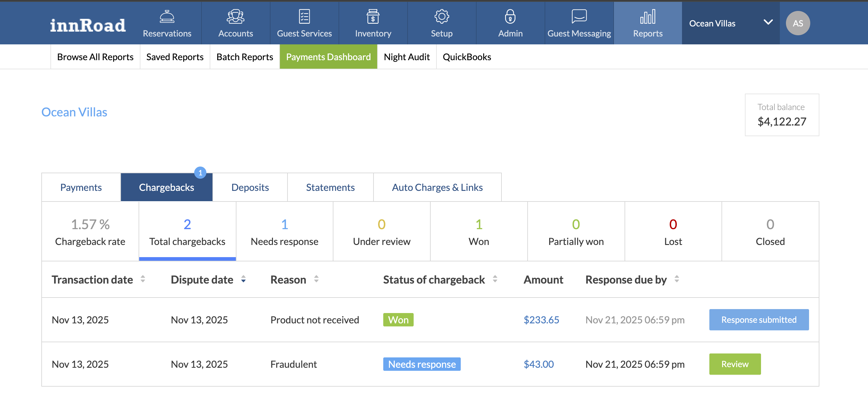The width and height of the screenshot is (868, 403).
Task: Open Guest Messaging chat bubble icon
Action: point(579,16)
